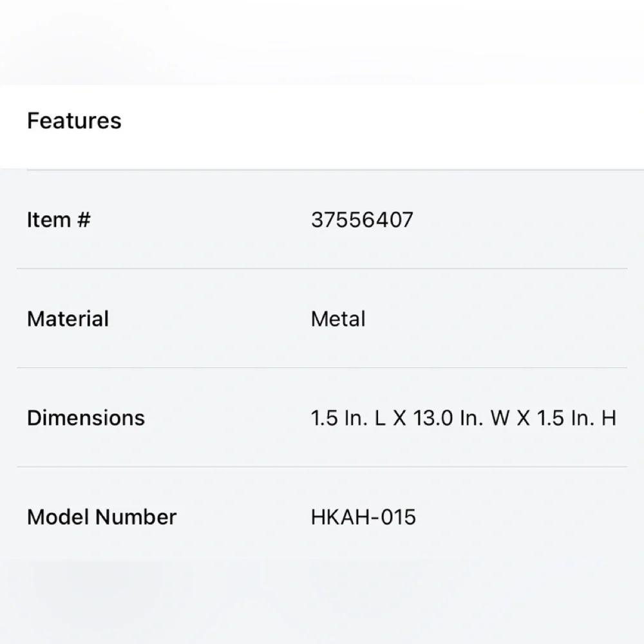Select the Dimensions label
This screenshot has height=644, width=644.
(x=86, y=418)
